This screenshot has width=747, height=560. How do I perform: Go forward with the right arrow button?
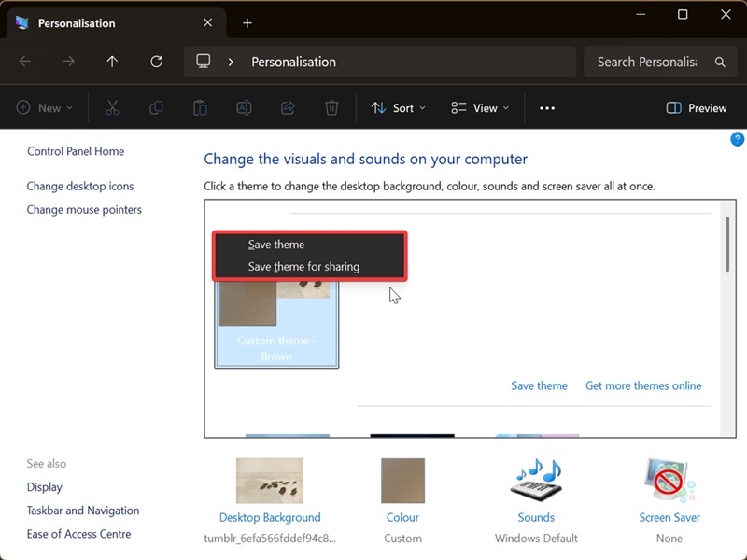click(x=68, y=62)
